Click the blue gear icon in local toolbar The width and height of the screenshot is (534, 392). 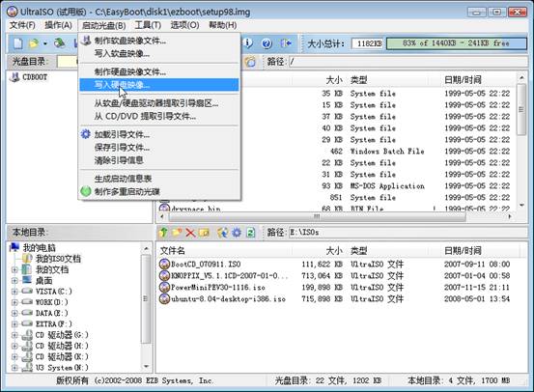pos(237,233)
